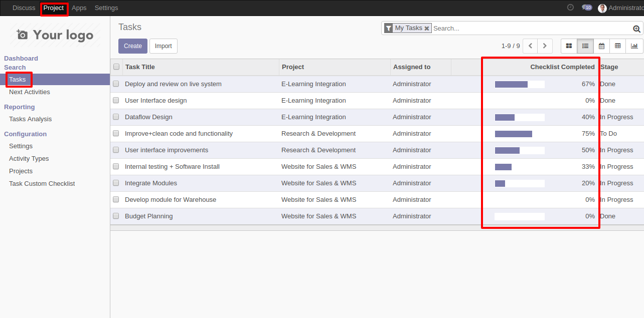Click the 40% checklist progress bar
Viewport: 644px width, 318px height.
pyautogui.click(x=520, y=117)
